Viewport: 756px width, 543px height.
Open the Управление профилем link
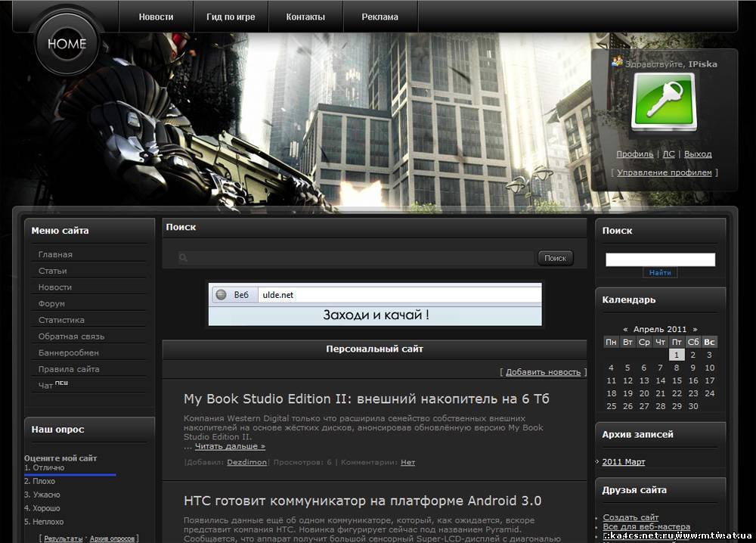[x=665, y=172]
